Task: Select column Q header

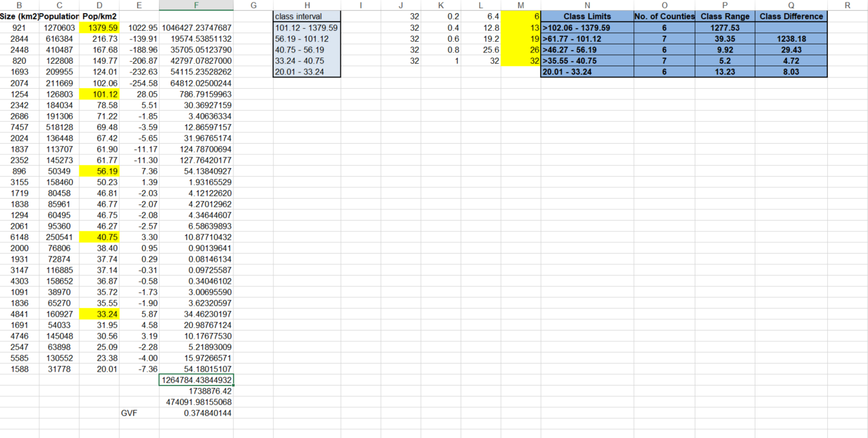Action: (791, 5)
